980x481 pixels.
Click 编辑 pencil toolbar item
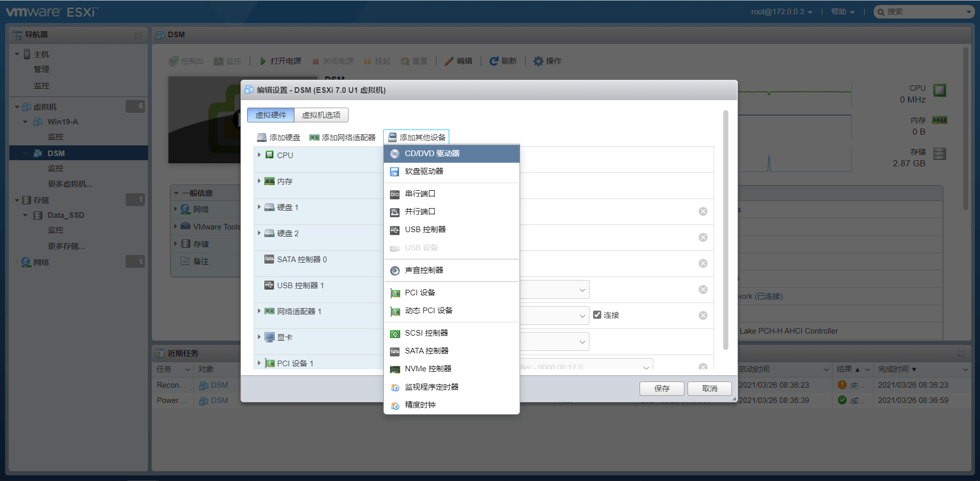(458, 61)
